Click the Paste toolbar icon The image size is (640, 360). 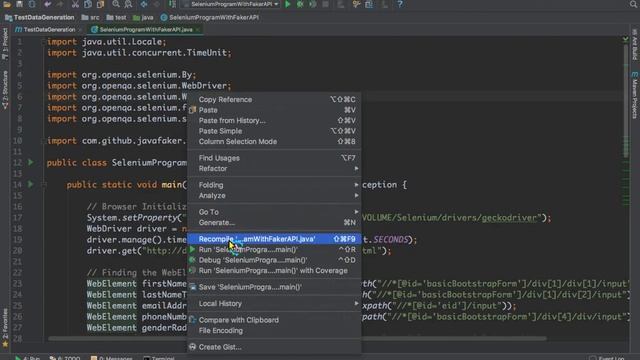click(100, 4)
